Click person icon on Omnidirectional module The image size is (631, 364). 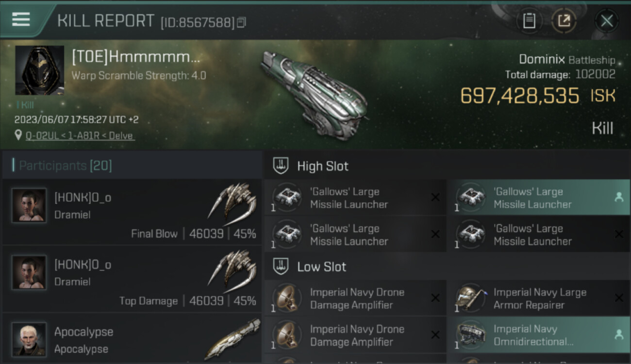(x=618, y=334)
